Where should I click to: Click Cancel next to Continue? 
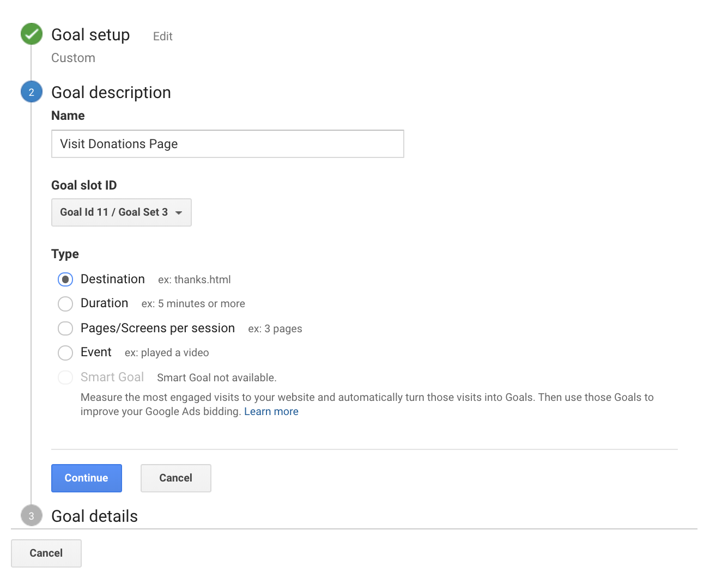pos(176,478)
